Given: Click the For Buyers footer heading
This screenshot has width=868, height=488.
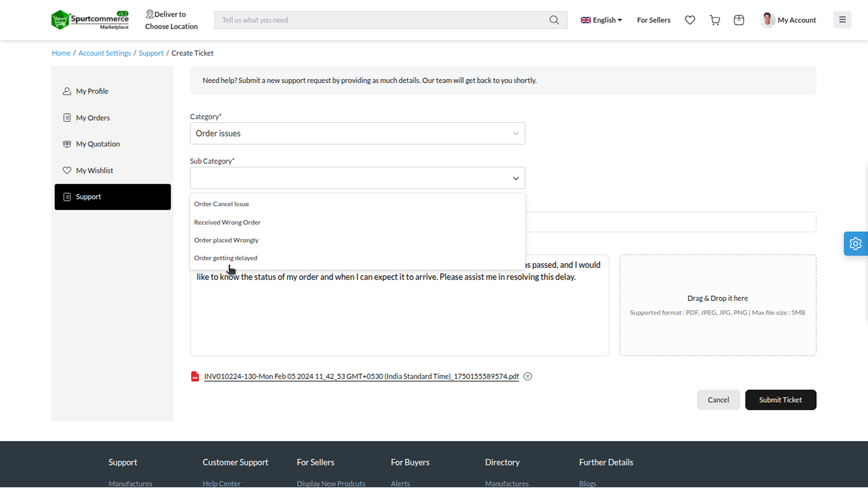Looking at the screenshot, I should (x=410, y=462).
